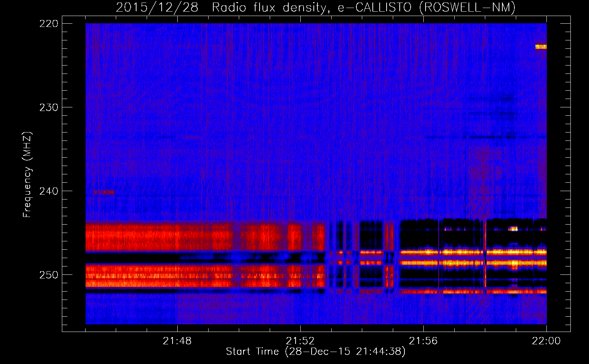Click the '21:56' time axis label

pyautogui.click(x=423, y=341)
